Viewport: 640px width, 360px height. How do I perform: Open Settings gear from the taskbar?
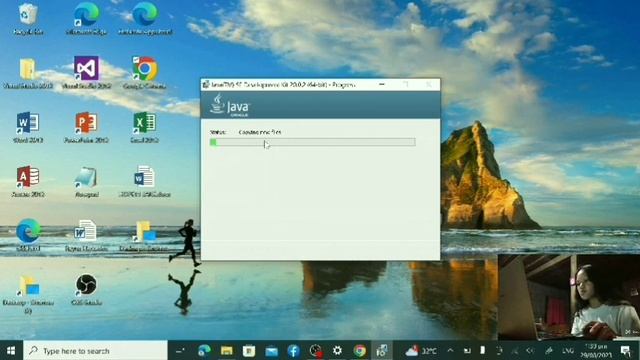[337, 351]
